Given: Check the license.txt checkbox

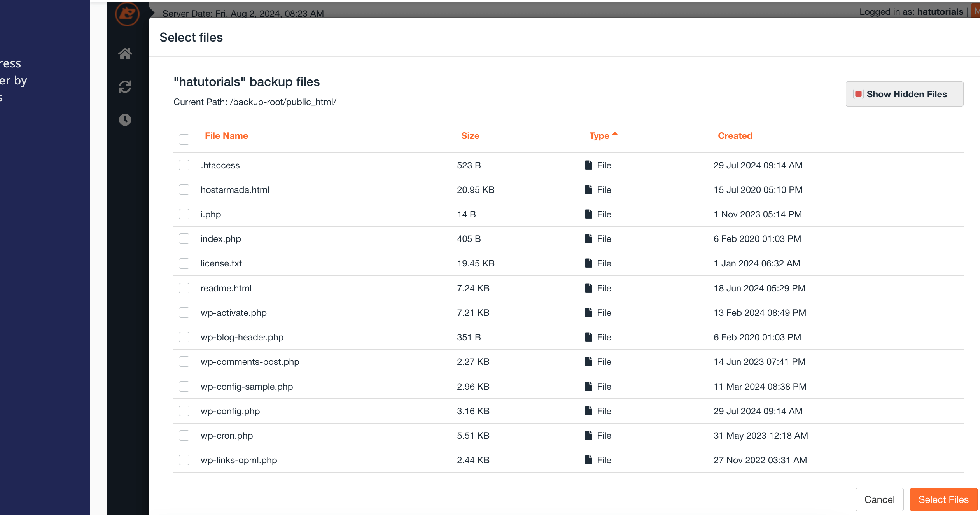Looking at the screenshot, I should [x=184, y=263].
